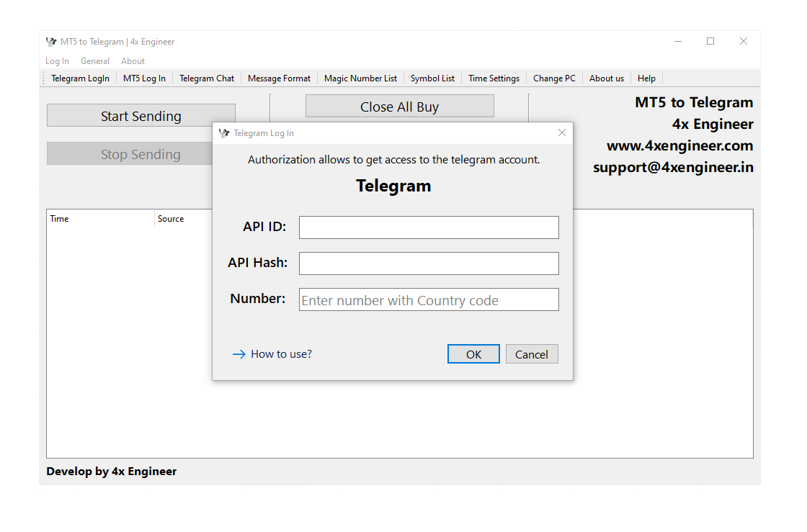Click the toolbar grip handle
Screen dimensions: 807x532
[44, 78]
